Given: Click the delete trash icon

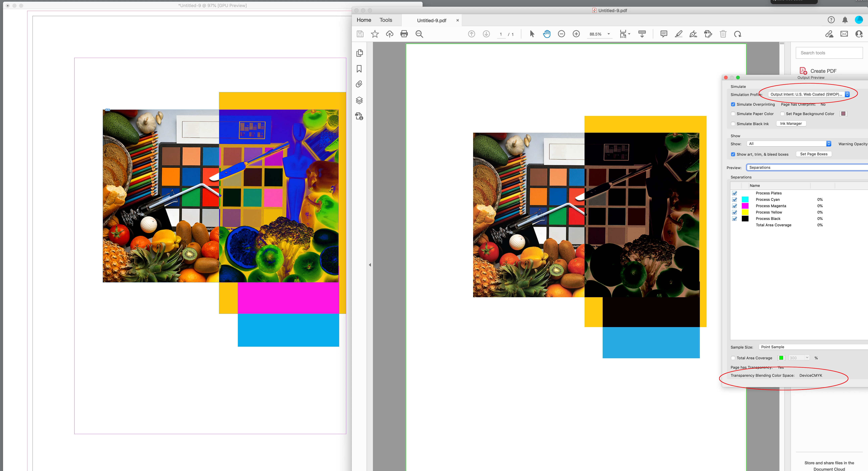Looking at the screenshot, I should pos(723,34).
